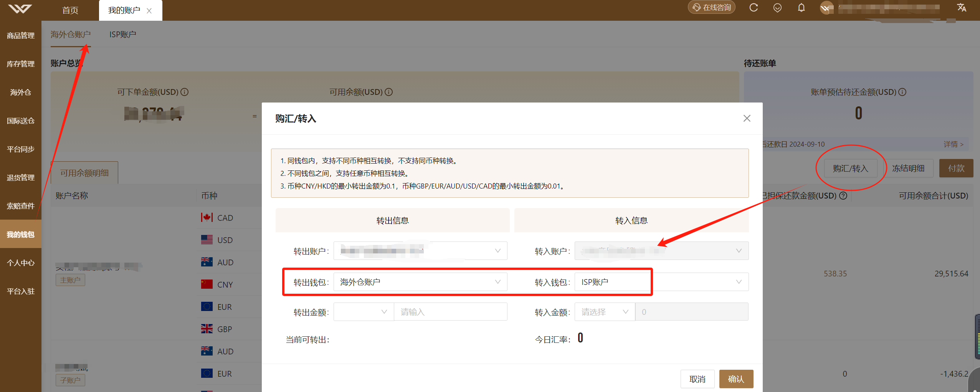Image resolution: width=980 pixels, height=392 pixels.
Task: Click the 主账户 tag
Action: [x=70, y=280]
